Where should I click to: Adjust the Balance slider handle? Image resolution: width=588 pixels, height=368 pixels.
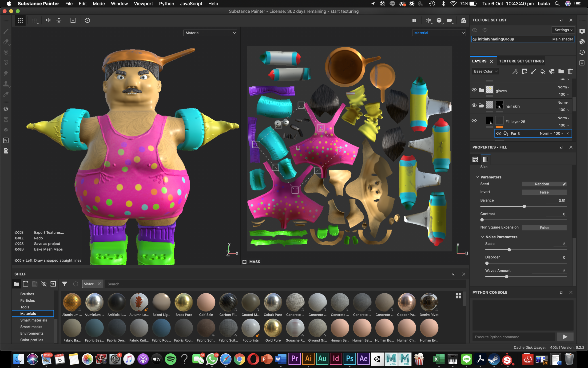pyautogui.click(x=524, y=206)
